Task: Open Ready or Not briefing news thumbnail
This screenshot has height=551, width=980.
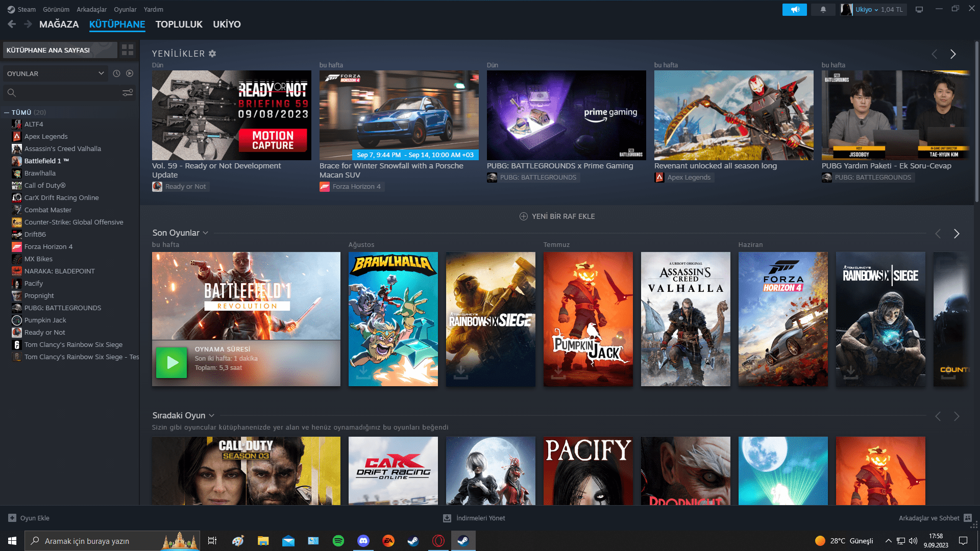Action: (231, 115)
